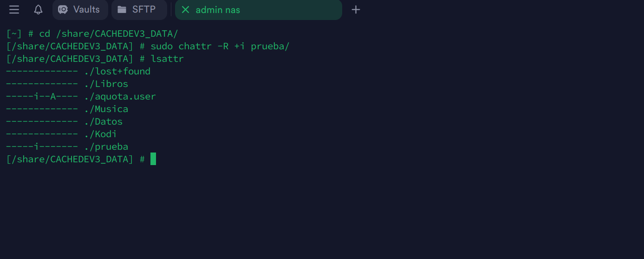The height and width of the screenshot is (259, 644).
Task: Switch to the Vaults tab
Action: pyautogui.click(x=86, y=10)
